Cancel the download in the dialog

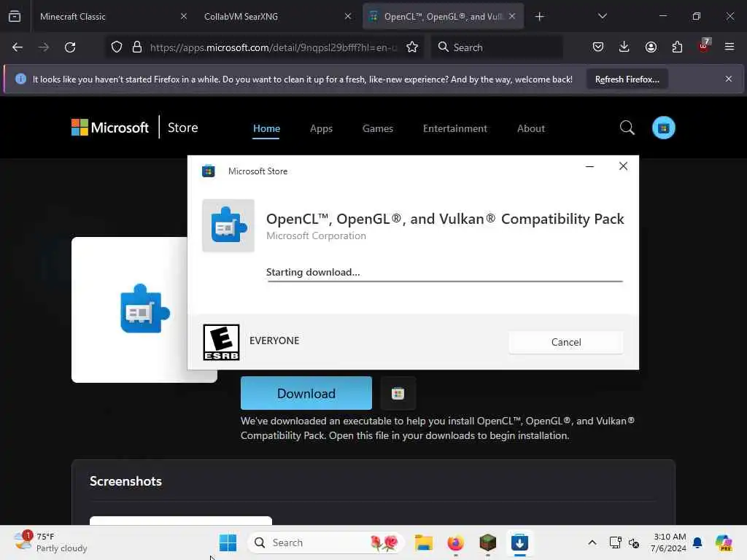[x=566, y=342]
